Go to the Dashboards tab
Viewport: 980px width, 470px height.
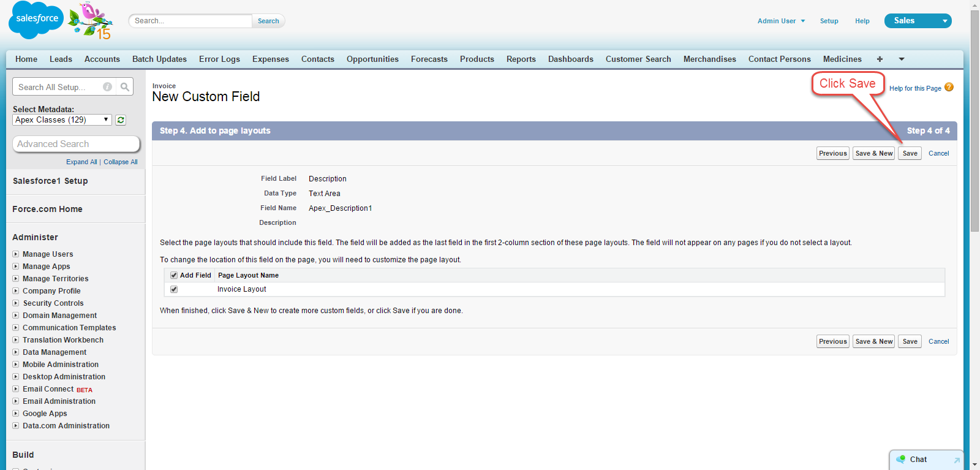pyautogui.click(x=570, y=59)
